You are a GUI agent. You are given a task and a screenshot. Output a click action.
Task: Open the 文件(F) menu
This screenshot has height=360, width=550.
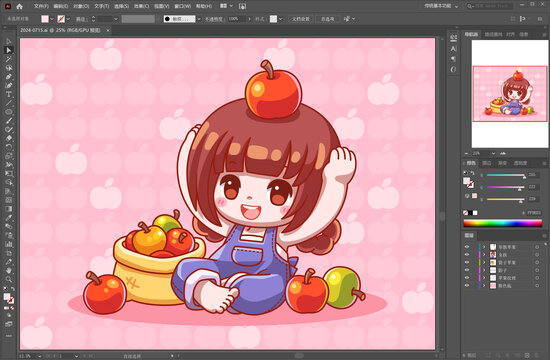[41, 6]
